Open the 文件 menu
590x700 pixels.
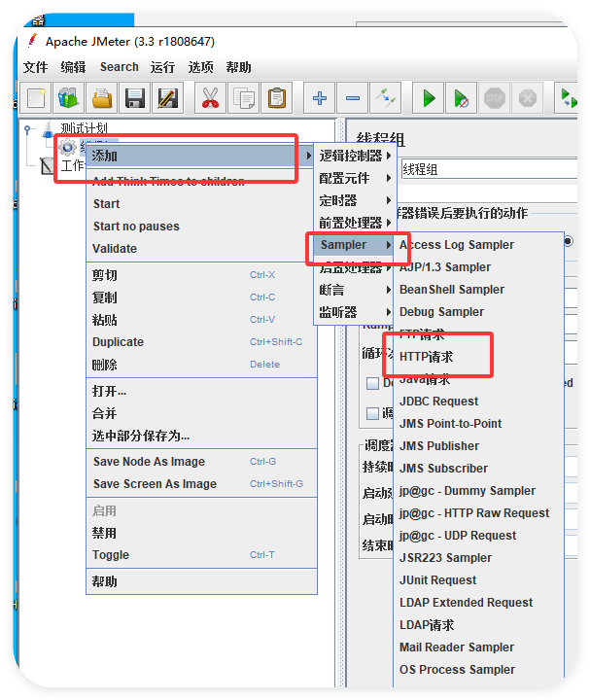[35, 67]
